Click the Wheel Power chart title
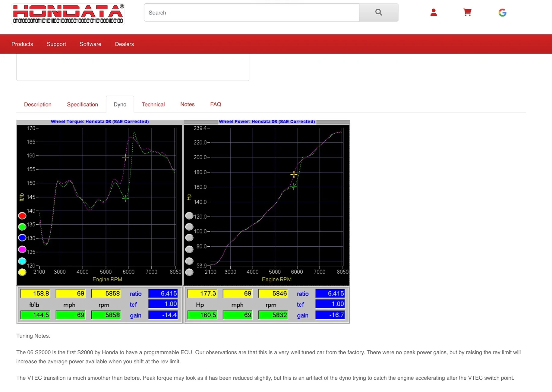The height and width of the screenshot is (392, 552). (267, 122)
